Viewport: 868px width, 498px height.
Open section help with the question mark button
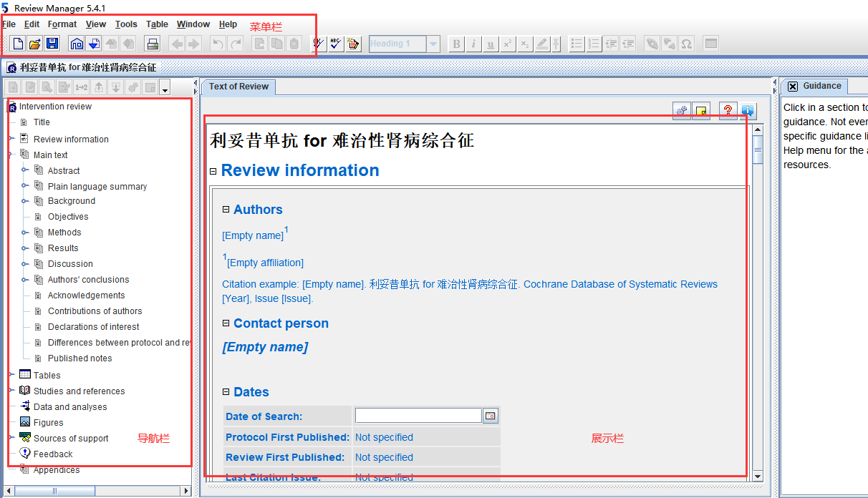(x=728, y=111)
